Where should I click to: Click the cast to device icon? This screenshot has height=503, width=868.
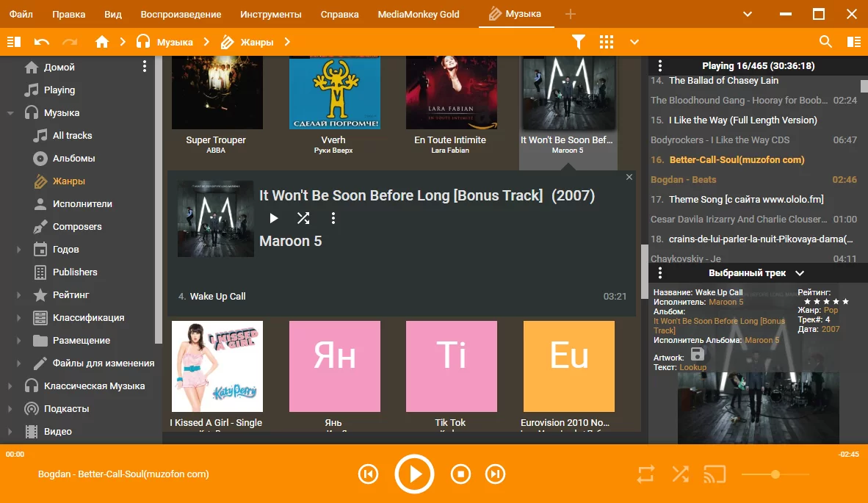[715, 474]
